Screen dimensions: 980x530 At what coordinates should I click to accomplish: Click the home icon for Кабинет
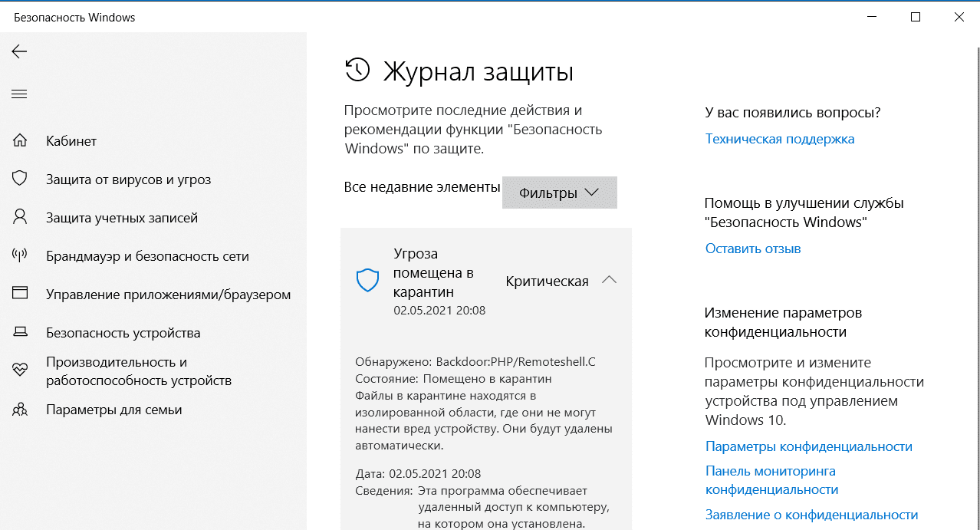pyautogui.click(x=20, y=141)
